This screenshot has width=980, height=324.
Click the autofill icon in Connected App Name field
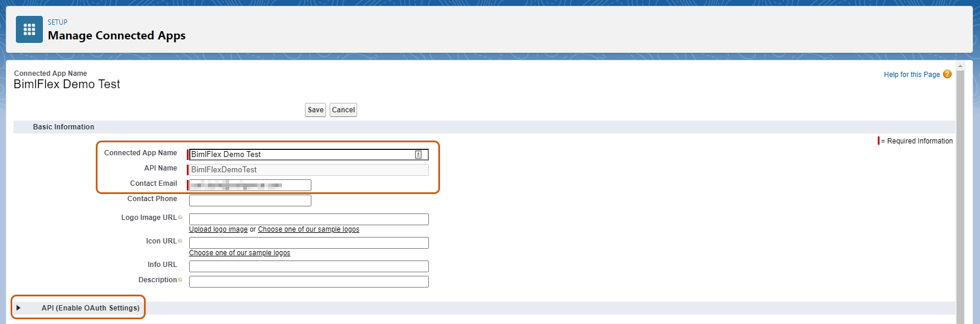[x=418, y=155]
